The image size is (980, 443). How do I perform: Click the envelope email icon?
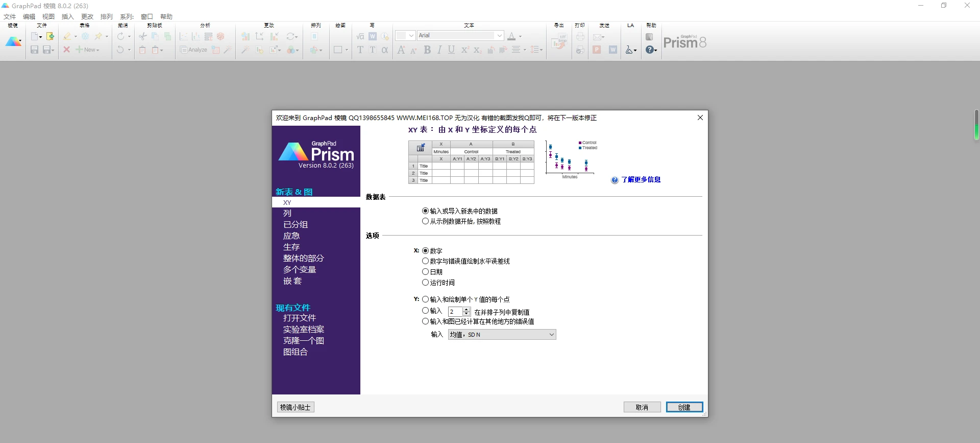click(597, 37)
